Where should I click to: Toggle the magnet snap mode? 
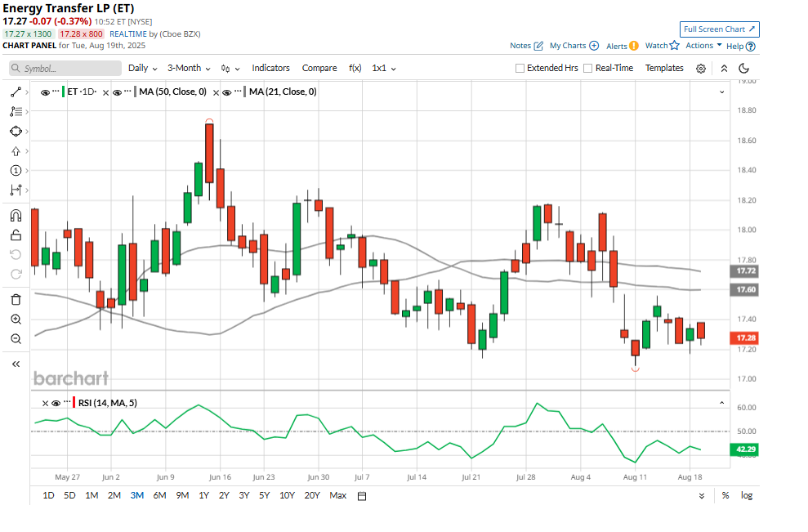pos(16,216)
